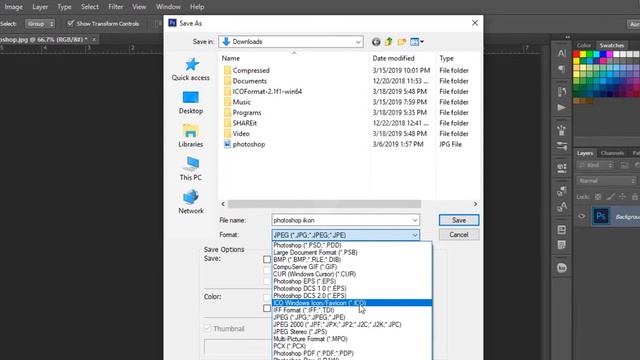Click the file list horizontal scrollbar
This screenshot has height=360, width=640.
pos(324,204)
